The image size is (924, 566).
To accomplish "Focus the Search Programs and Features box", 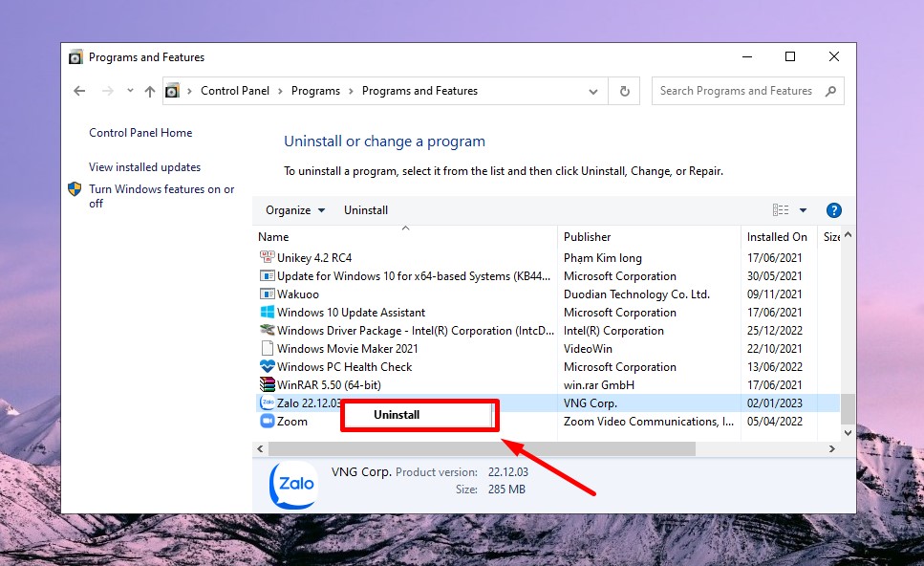I will [x=748, y=91].
